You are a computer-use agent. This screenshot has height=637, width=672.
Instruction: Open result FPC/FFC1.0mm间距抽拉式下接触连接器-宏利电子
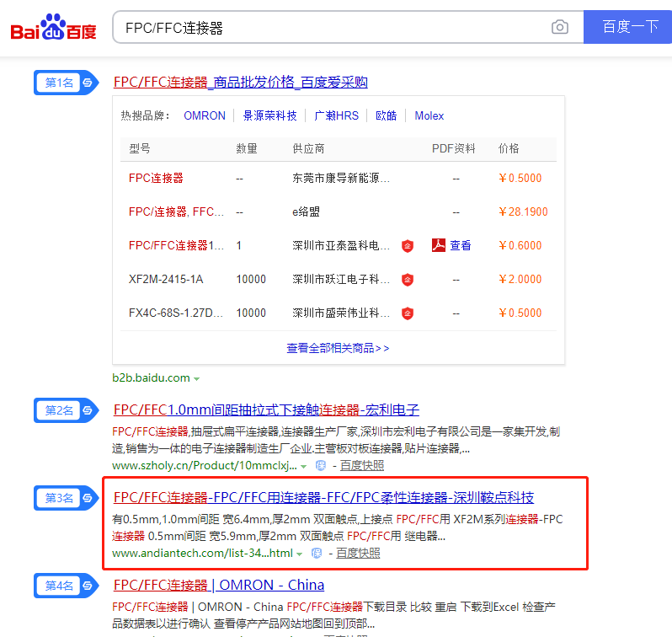click(266, 409)
